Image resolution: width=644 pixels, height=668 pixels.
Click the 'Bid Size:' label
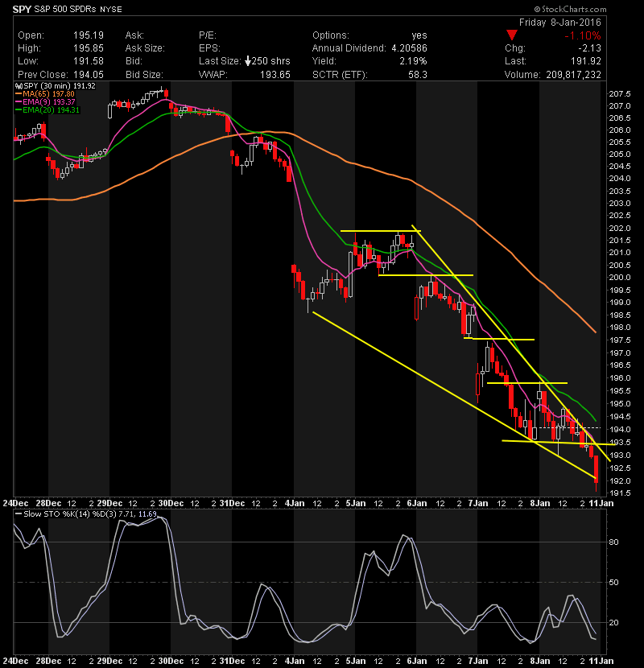click(144, 75)
